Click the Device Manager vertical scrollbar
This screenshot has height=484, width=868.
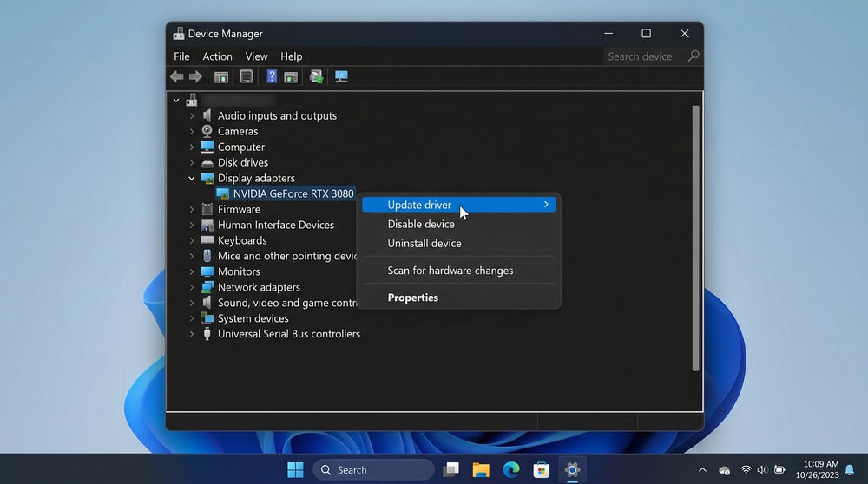(696, 239)
